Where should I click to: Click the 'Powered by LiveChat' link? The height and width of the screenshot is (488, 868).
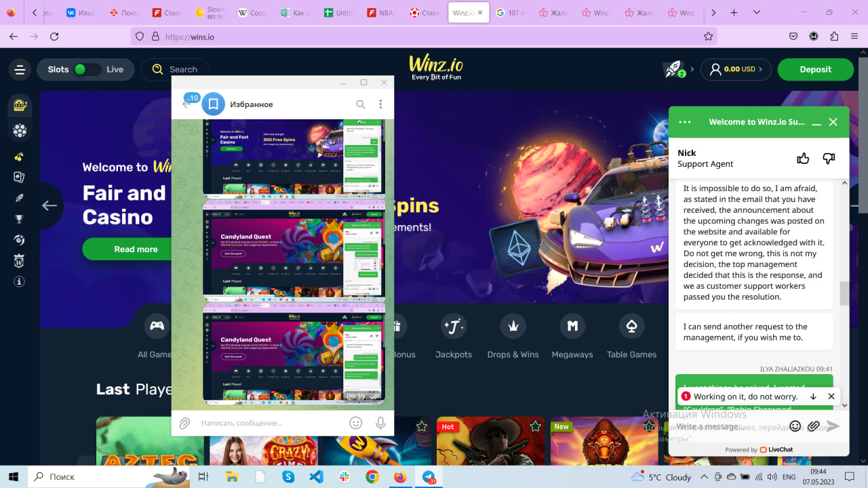[759, 449]
